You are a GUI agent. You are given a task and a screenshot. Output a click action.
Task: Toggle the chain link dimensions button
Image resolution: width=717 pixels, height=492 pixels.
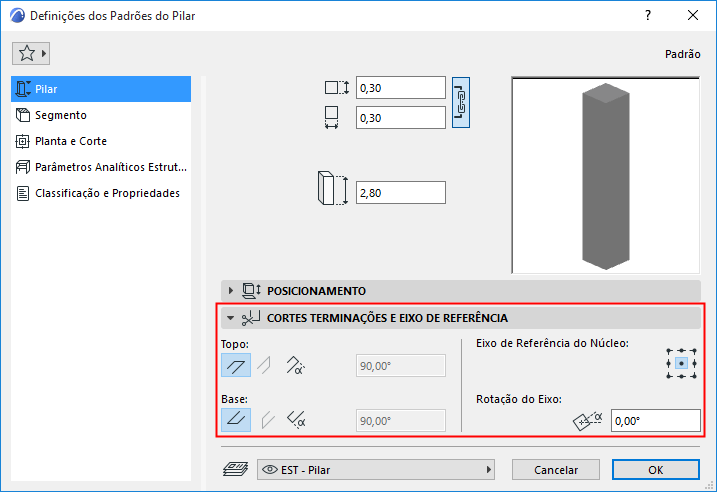(461, 102)
